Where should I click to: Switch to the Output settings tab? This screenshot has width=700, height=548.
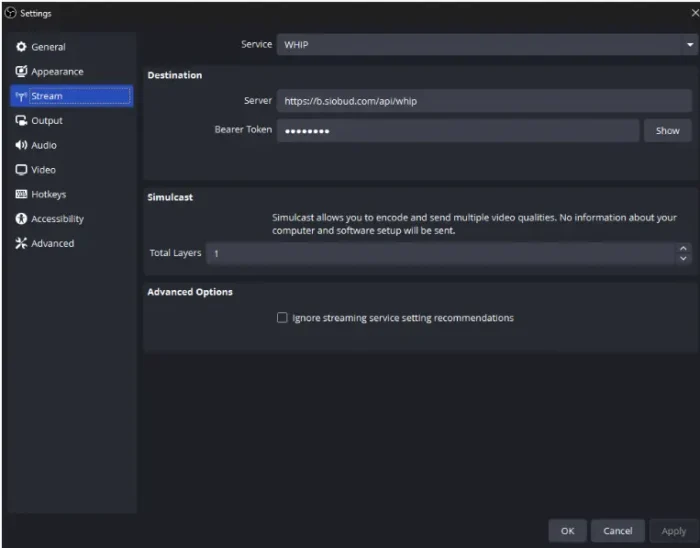pos(47,121)
